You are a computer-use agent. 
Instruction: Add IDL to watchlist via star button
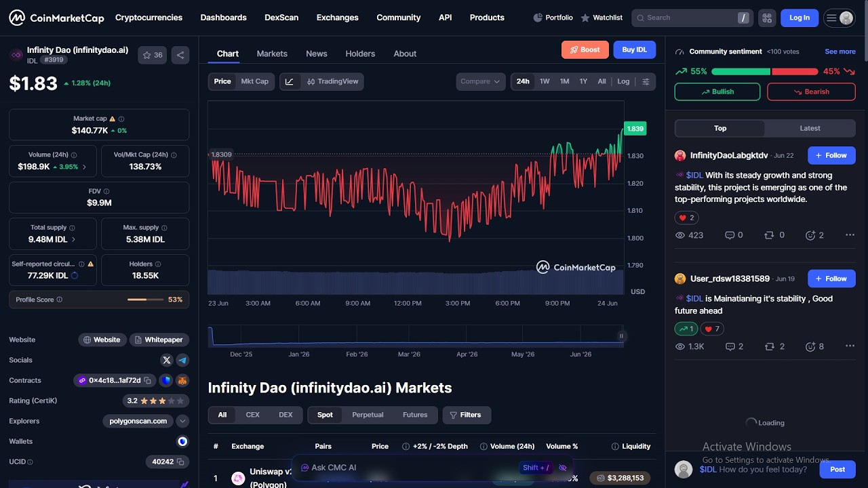click(152, 55)
